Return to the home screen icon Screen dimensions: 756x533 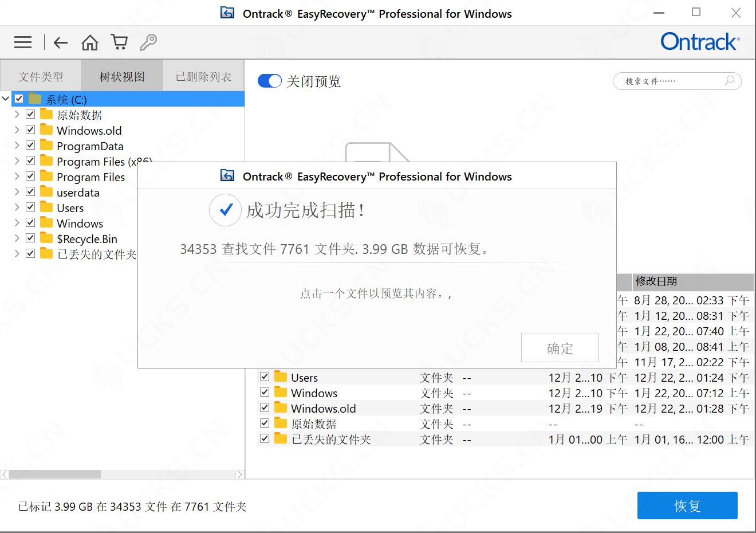(90, 42)
